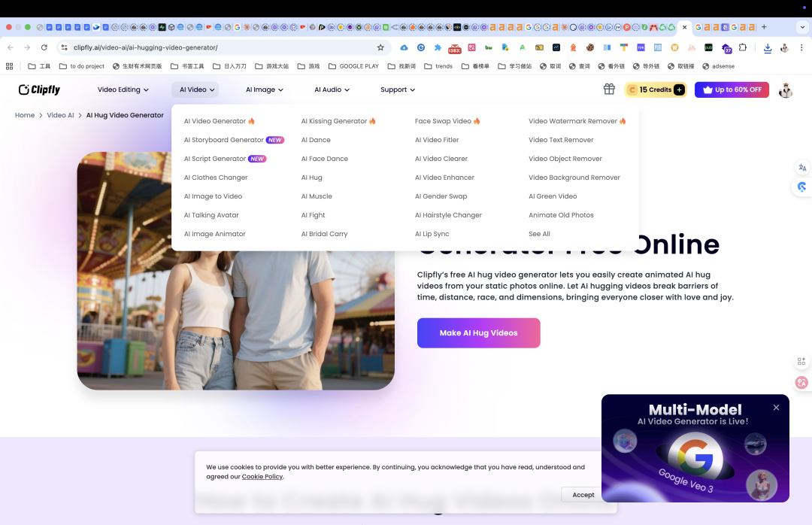812x525 pixels.
Task: Open AI Hug menu item
Action: (312, 178)
